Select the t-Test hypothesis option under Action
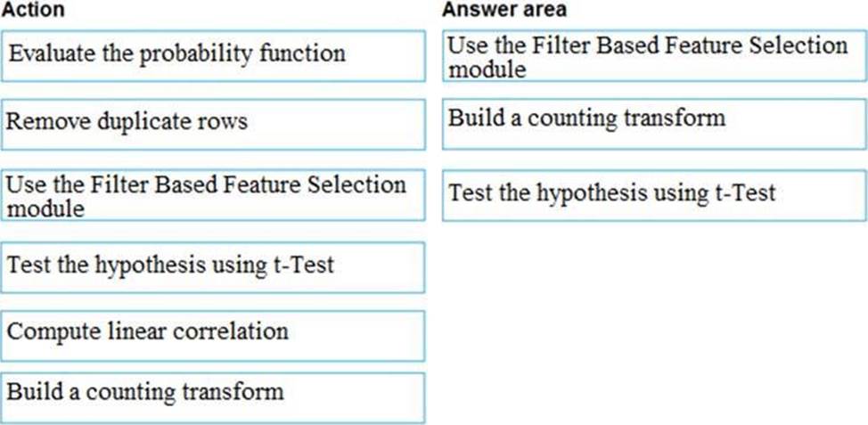This screenshot has width=868, height=425. coord(212,266)
